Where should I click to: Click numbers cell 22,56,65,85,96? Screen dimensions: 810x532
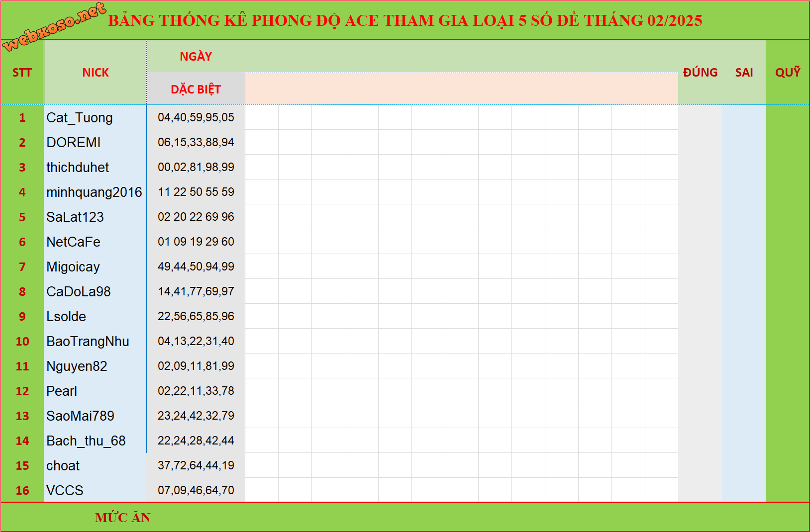pyautogui.click(x=196, y=316)
